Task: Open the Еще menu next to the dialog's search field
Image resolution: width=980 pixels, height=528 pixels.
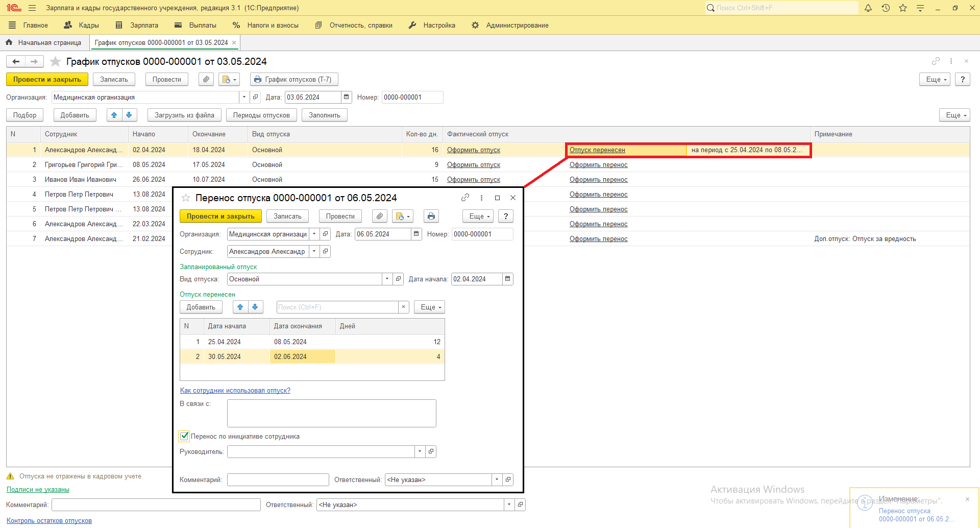Action: point(430,307)
